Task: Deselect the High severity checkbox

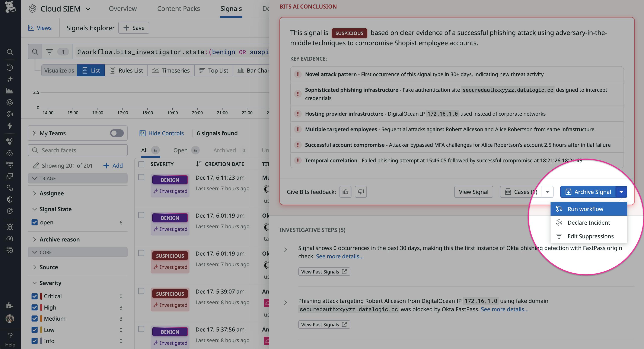Action: [35, 307]
